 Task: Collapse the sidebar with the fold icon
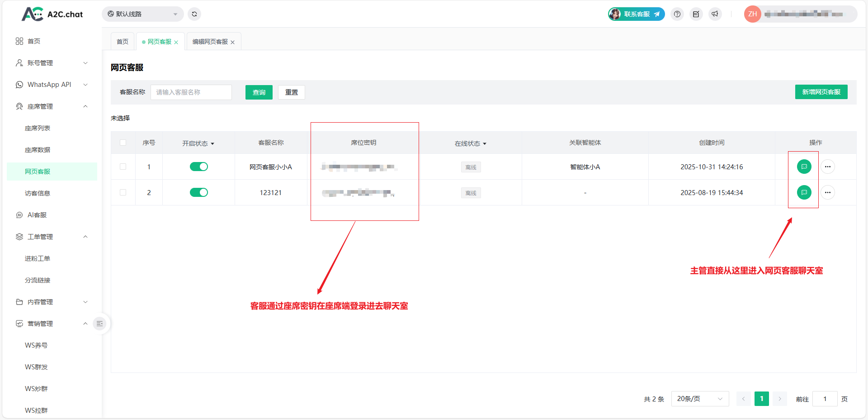pyautogui.click(x=100, y=324)
